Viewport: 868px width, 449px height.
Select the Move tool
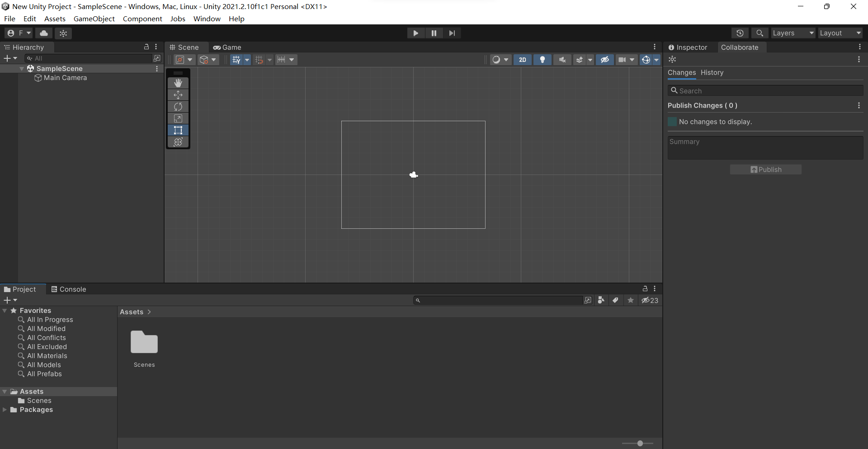178,95
